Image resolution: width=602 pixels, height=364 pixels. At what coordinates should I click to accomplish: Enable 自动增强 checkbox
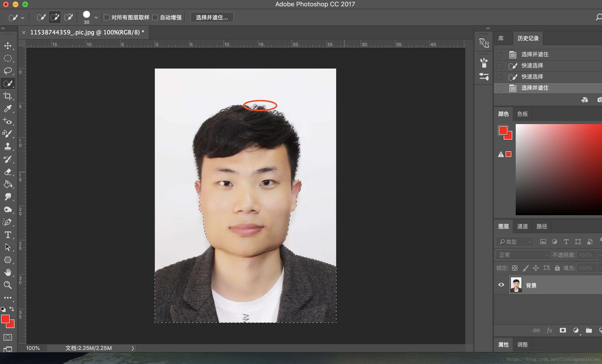pos(155,18)
